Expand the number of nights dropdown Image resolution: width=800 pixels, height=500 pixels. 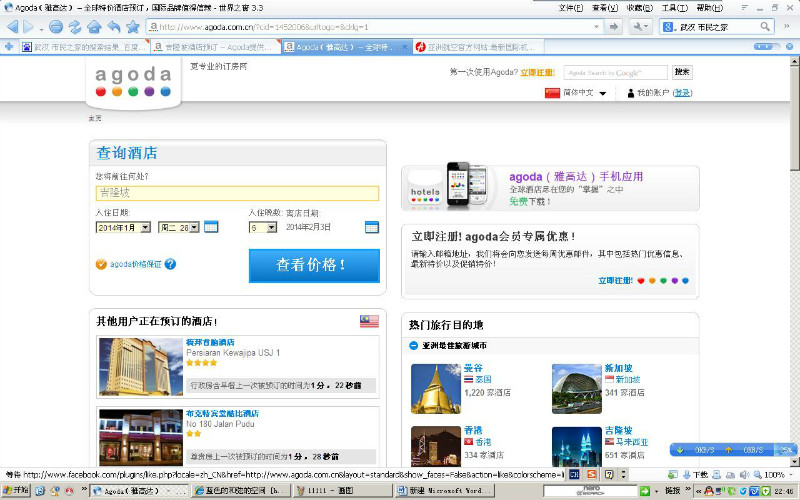pyautogui.click(x=262, y=227)
